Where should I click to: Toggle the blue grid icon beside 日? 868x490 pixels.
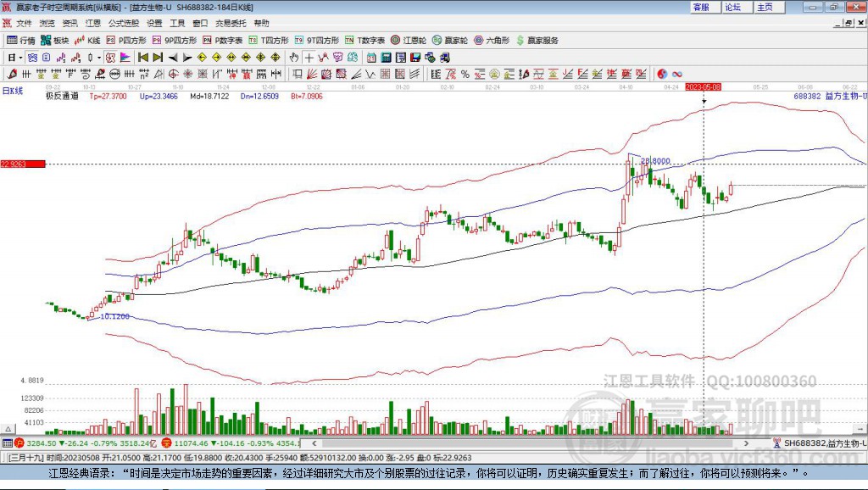point(32,57)
